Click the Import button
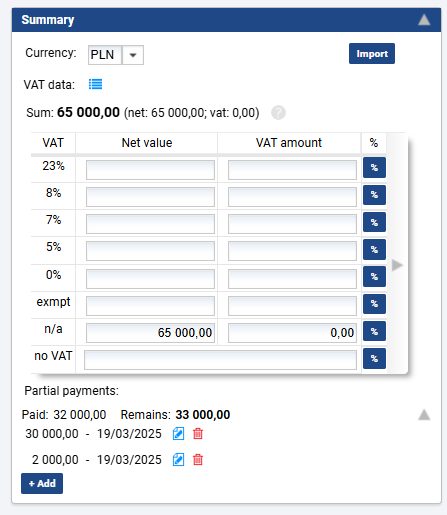447x515 pixels. pyautogui.click(x=372, y=53)
